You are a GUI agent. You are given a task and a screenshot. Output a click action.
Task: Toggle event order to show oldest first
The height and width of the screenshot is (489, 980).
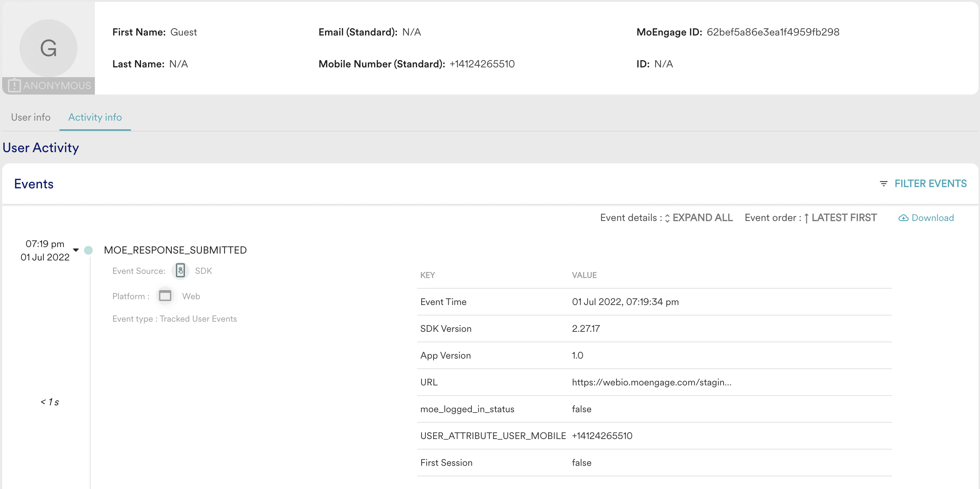[844, 218]
